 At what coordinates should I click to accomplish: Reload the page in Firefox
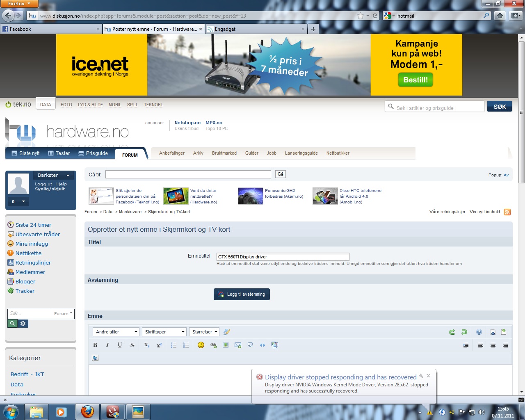375,16
